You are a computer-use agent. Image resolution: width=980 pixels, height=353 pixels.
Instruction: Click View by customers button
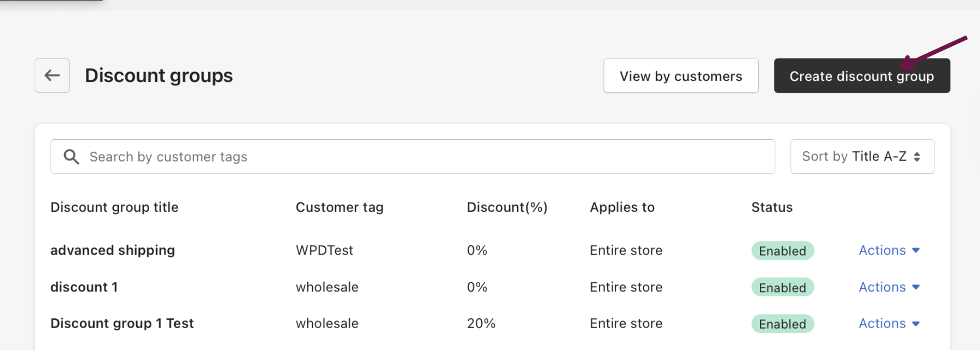tap(681, 76)
